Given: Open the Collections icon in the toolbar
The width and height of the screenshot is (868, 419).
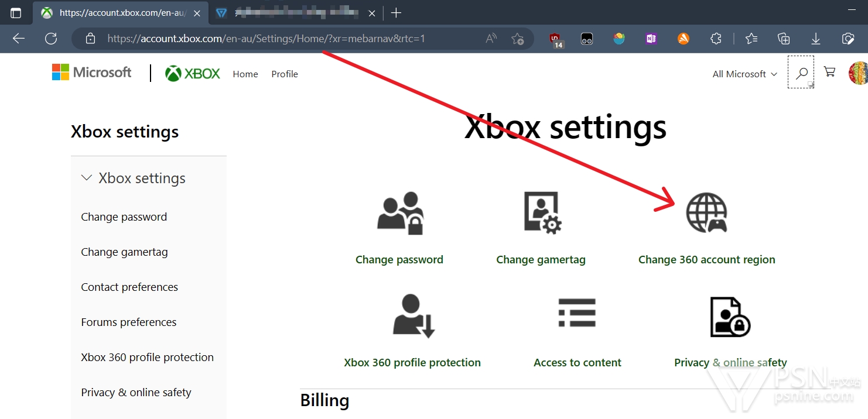Looking at the screenshot, I should click(x=784, y=39).
